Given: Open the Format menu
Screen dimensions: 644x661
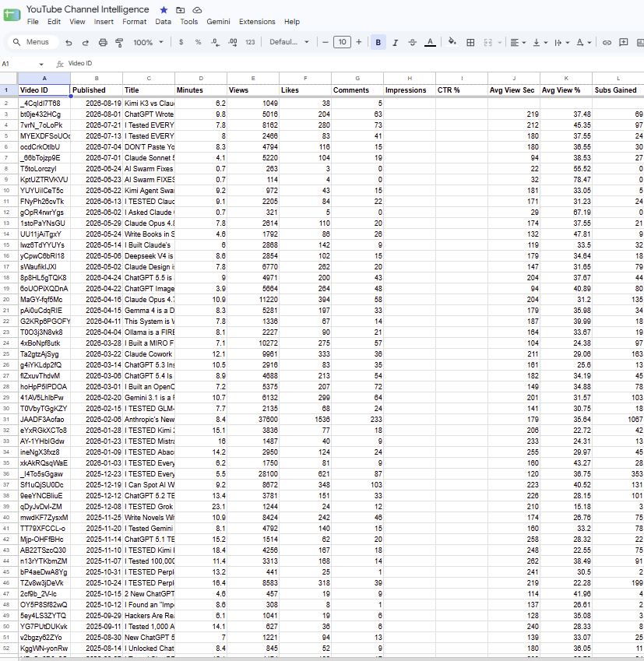Looking at the screenshot, I should pyautogui.click(x=134, y=22).
